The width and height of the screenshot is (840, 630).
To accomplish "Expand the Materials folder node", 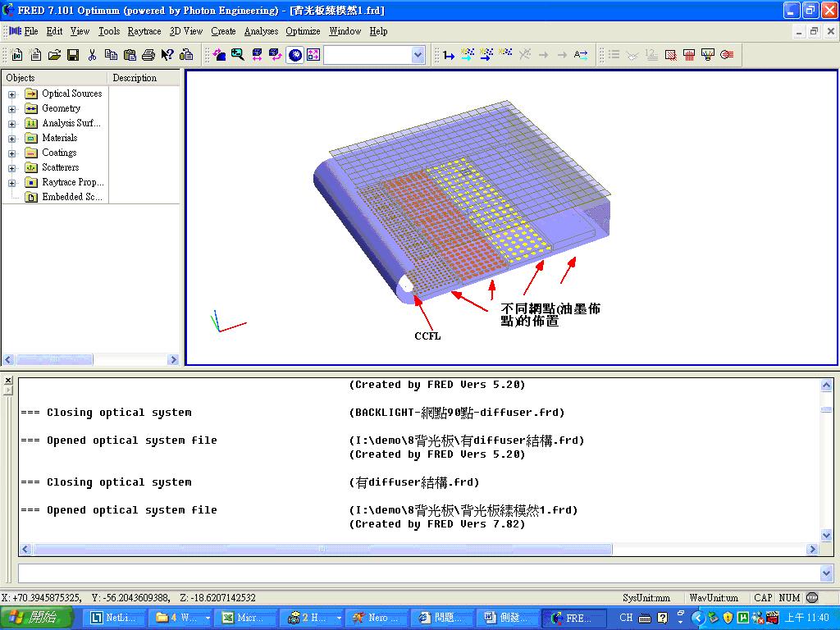I will [11, 138].
